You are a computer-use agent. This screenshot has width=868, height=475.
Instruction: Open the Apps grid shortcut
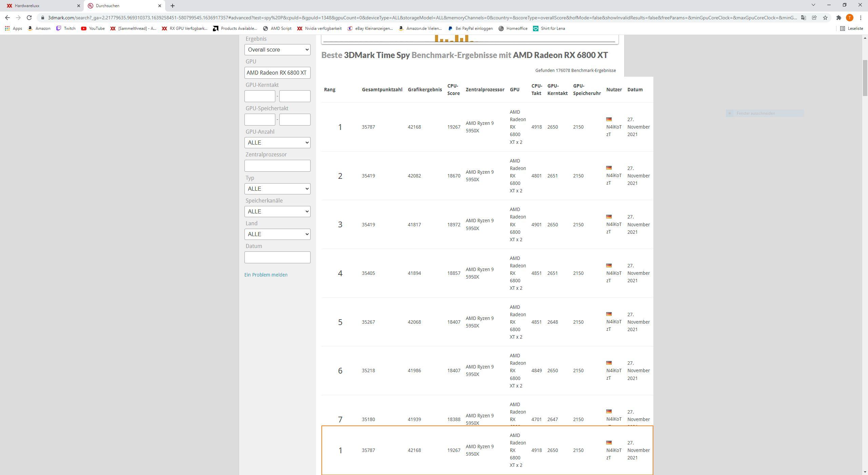tap(14, 28)
